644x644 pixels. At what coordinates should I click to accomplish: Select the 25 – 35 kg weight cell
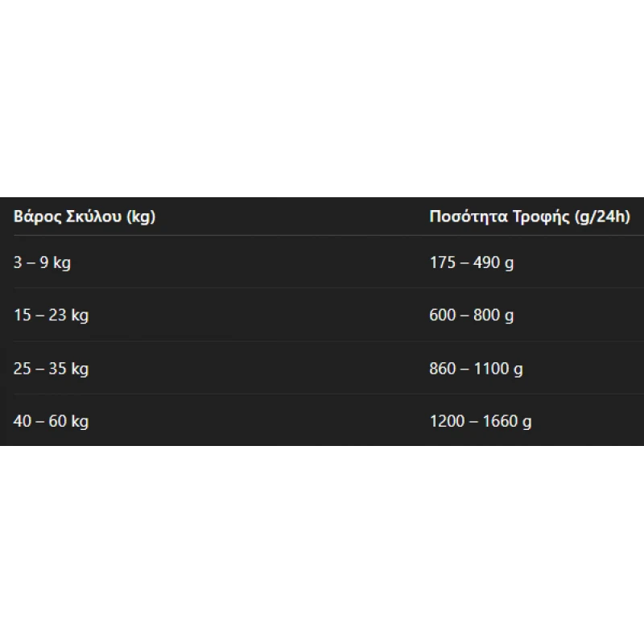pos(51,369)
